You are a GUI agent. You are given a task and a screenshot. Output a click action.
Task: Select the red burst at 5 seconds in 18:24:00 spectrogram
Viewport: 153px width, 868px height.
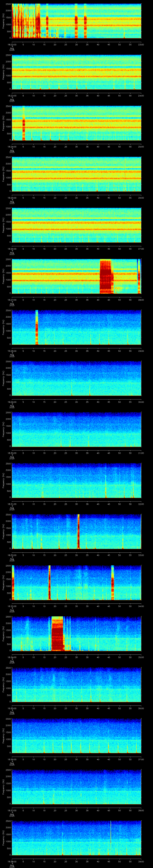24,123
